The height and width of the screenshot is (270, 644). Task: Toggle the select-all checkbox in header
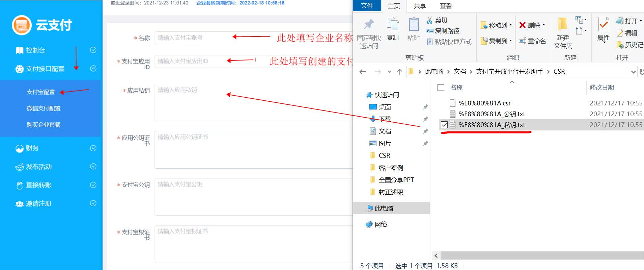441,88
